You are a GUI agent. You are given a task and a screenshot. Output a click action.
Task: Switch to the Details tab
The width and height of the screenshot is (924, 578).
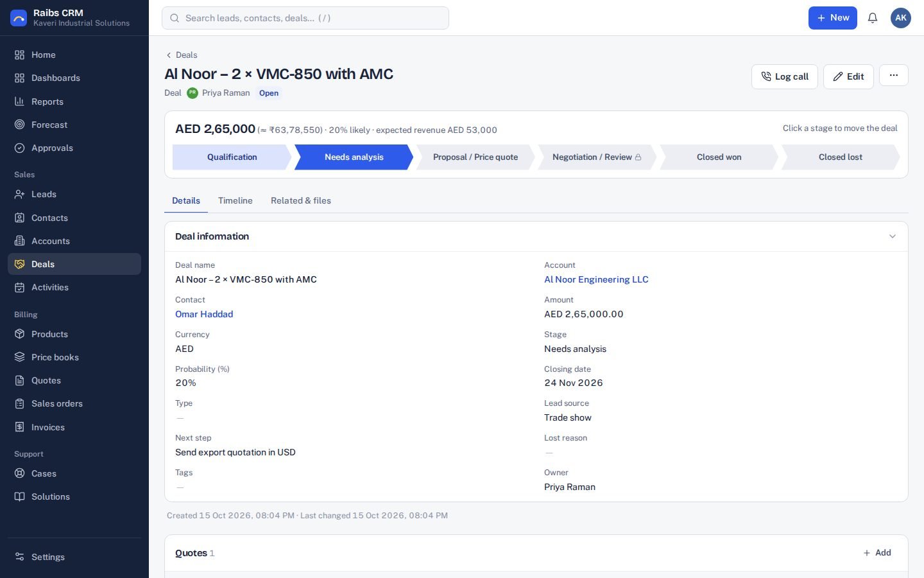pyautogui.click(x=186, y=200)
